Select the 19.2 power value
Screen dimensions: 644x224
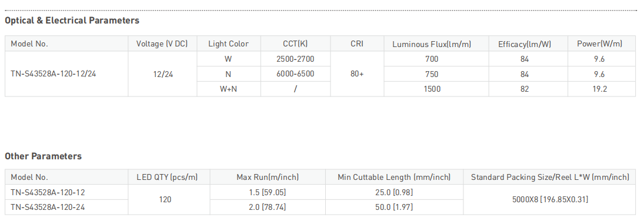coord(600,89)
